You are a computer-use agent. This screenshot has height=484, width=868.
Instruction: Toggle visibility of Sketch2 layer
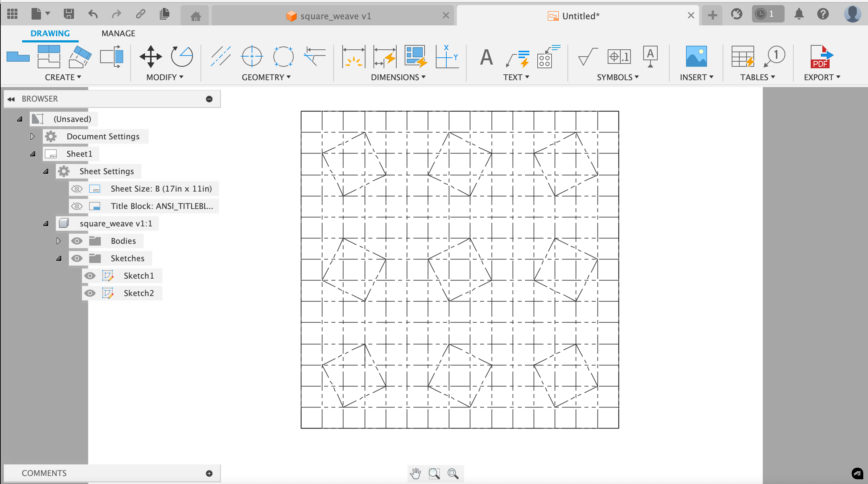90,293
